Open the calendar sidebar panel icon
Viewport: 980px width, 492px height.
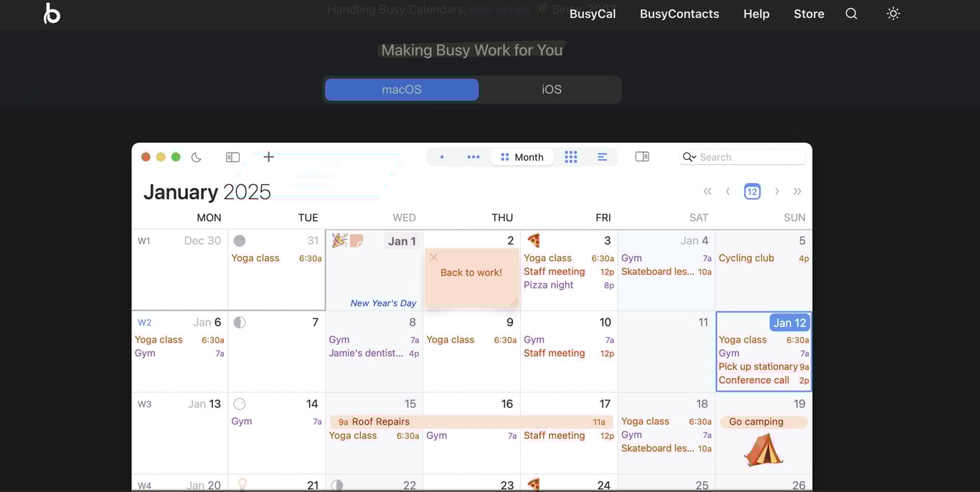point(232,156)
